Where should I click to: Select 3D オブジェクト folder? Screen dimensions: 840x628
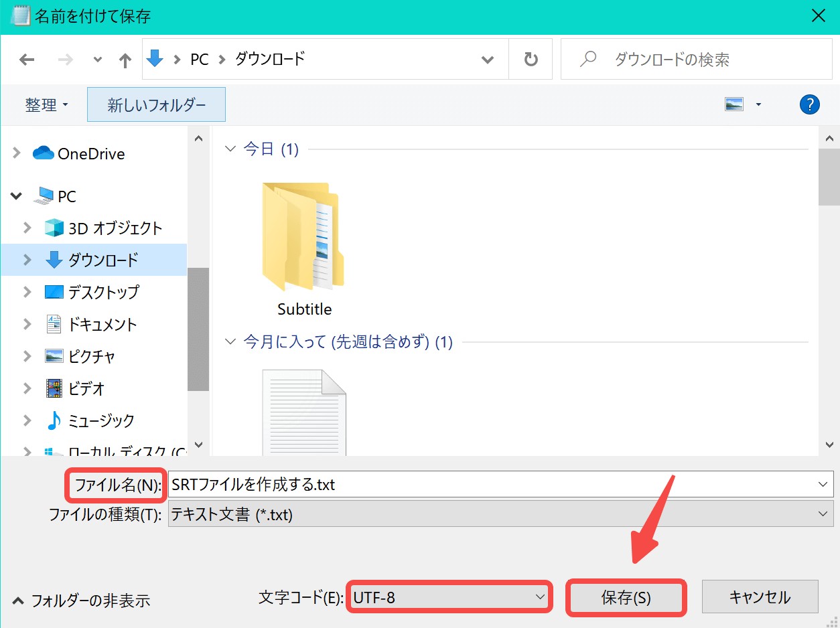pyautogui.click(x=115, y=228)
